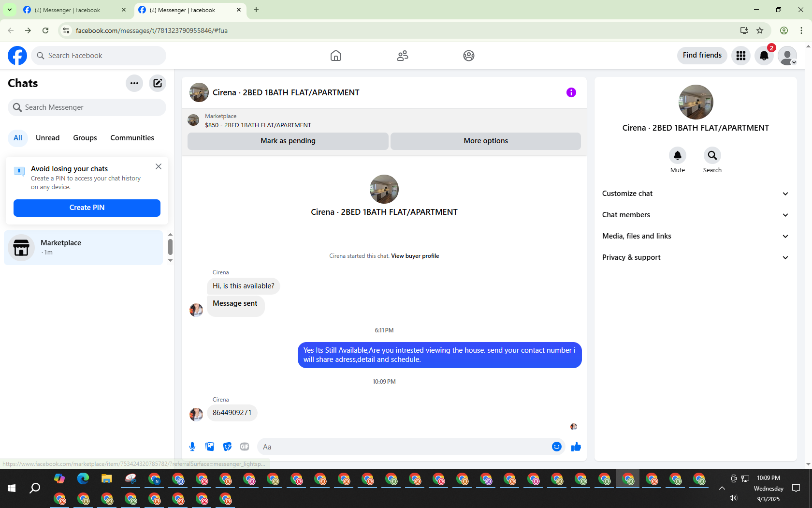Mark the listing as pending

pos(288,141)
